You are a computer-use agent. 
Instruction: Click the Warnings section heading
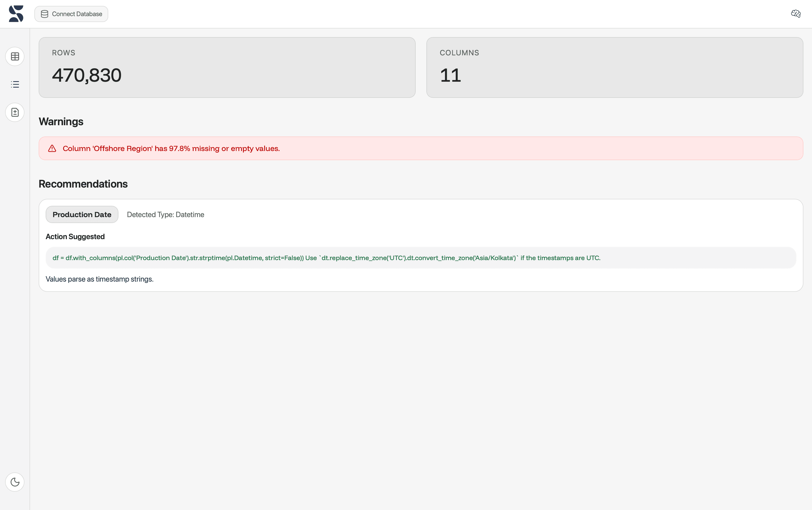[61, 121]
